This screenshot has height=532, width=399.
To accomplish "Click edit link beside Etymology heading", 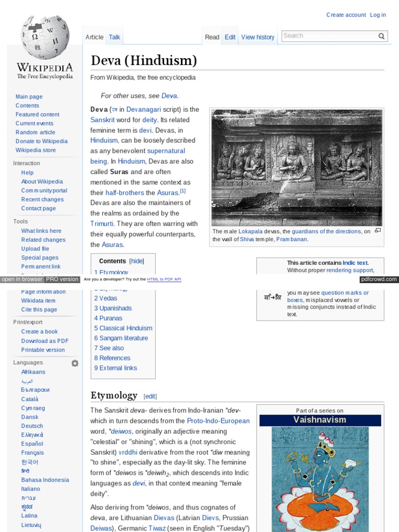I will click(x=150, y=396).
